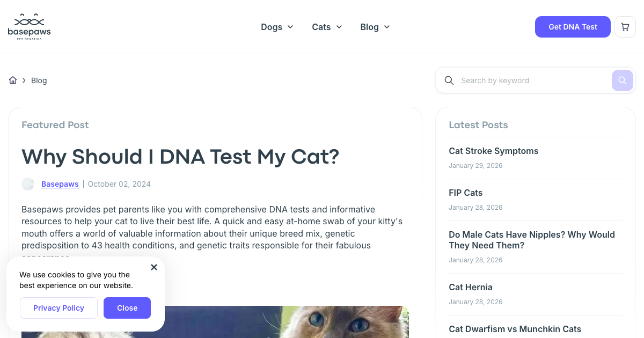The image size is (644, 338).
Task: Open the Do Male Cats Have Nipples post
Action: (531, 240)
